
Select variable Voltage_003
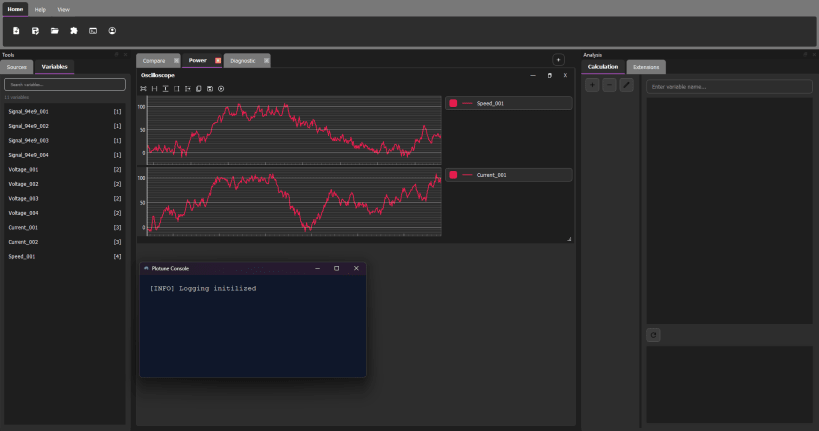click(65, 199)
